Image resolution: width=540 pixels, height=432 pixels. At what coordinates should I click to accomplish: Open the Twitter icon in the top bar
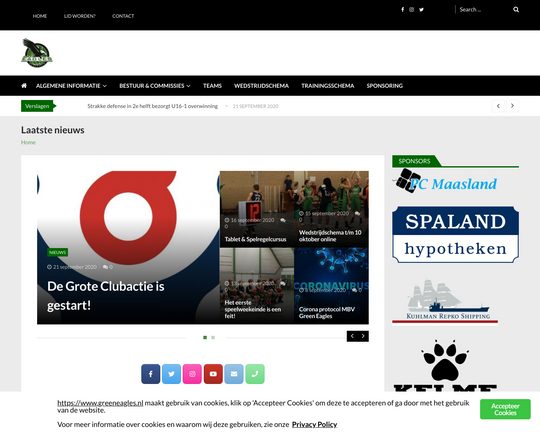coord(421,10)
